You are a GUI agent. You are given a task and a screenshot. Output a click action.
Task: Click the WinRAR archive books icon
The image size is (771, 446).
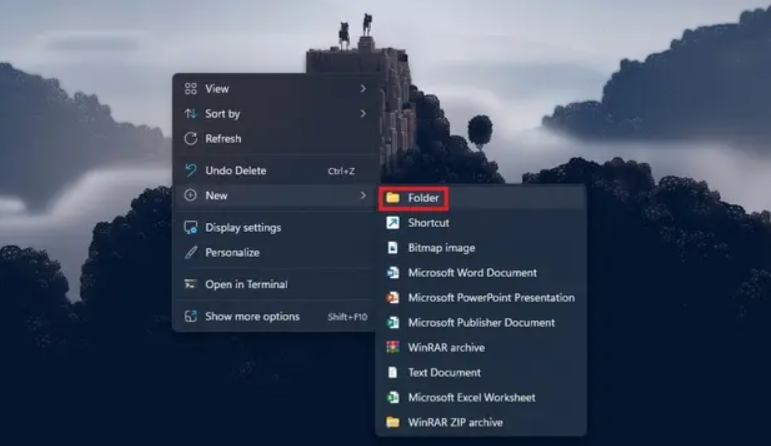392,347
